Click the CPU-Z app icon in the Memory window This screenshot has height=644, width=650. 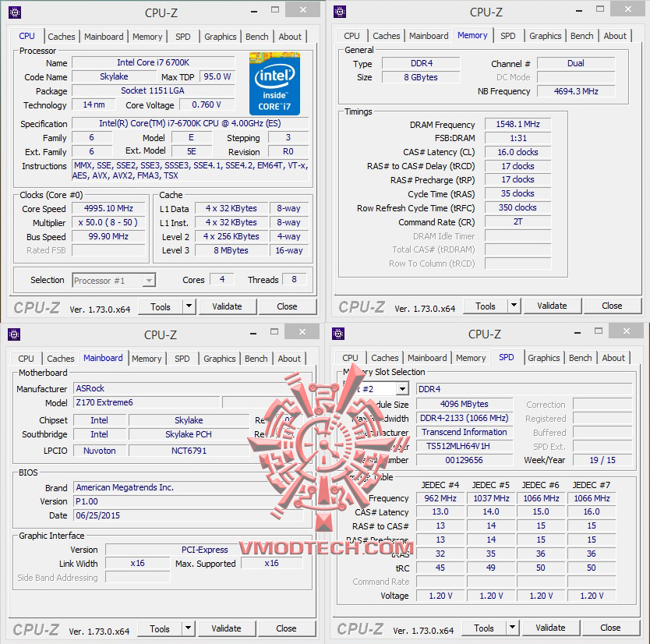(x=340, y=12)
